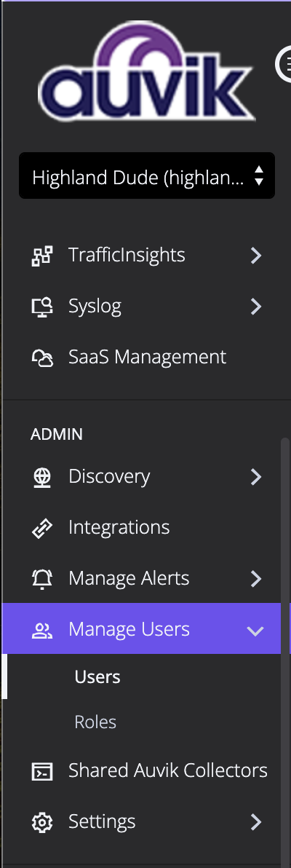Collapse the Manage Users chevron
Screen dimensions: 291x868
tap(255, 630)
